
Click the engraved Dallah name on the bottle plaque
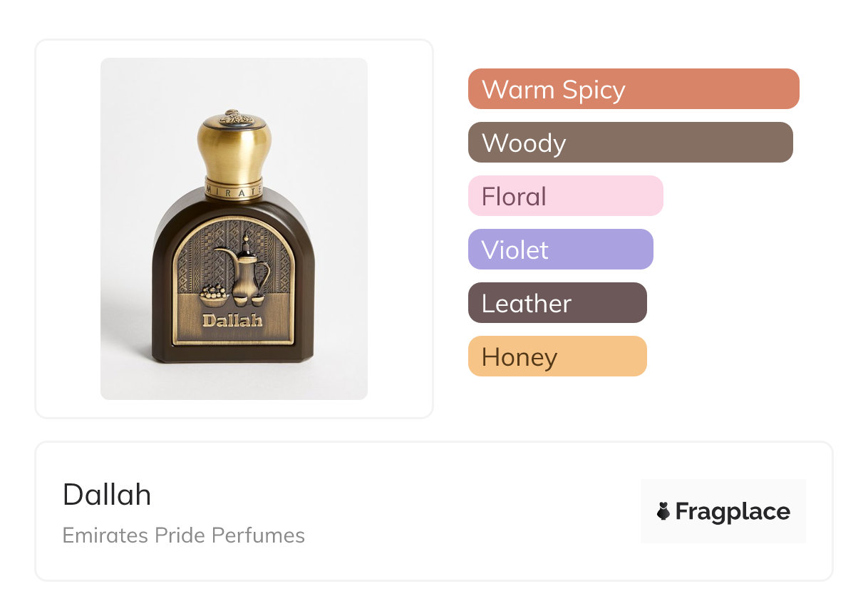point(232,321)
